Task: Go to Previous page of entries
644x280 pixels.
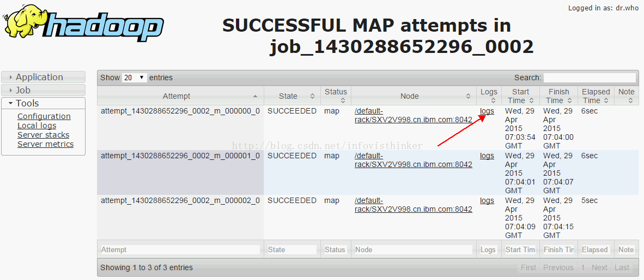Action: 558,267
